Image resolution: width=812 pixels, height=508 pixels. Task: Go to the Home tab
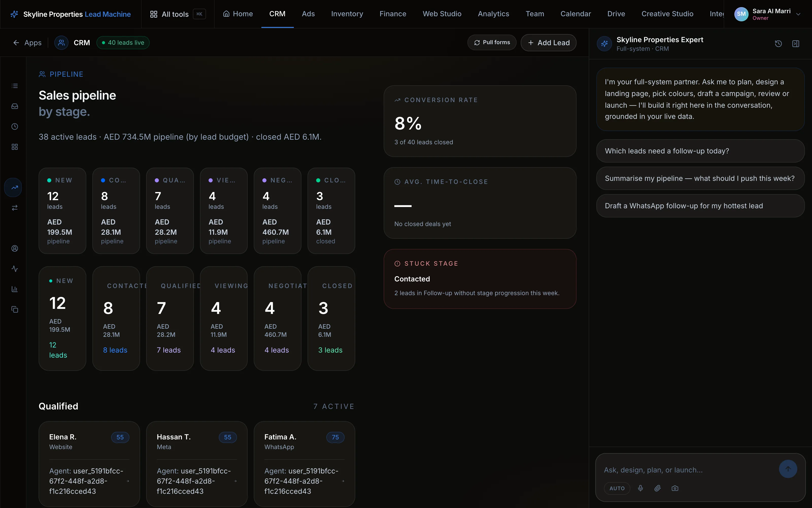[x=238, y=14]
